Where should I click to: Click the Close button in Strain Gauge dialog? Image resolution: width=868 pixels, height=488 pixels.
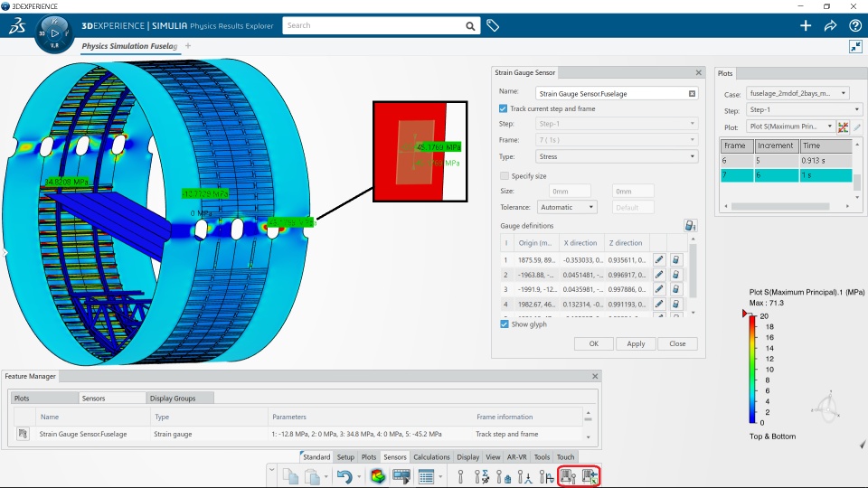(677, 343)
